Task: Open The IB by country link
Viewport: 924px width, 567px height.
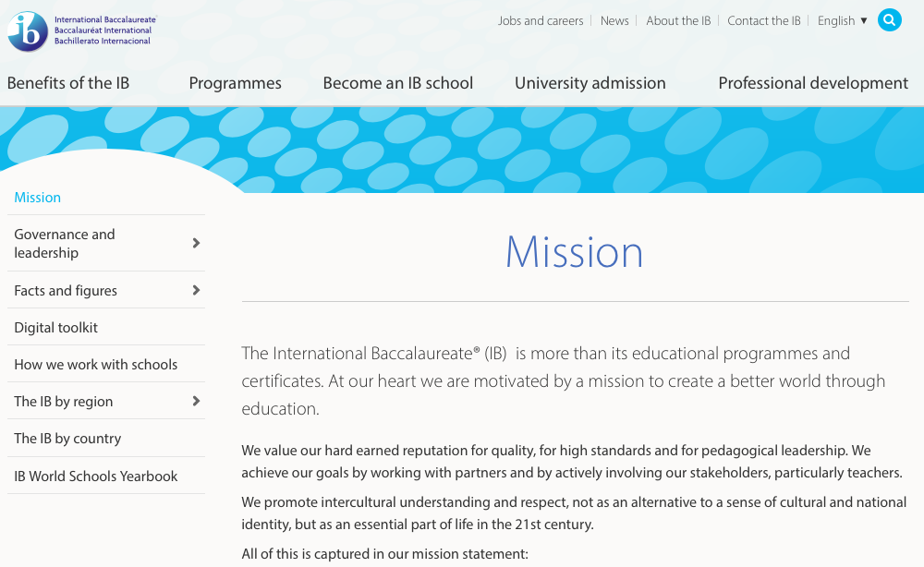Action: [x=67, y=438]
